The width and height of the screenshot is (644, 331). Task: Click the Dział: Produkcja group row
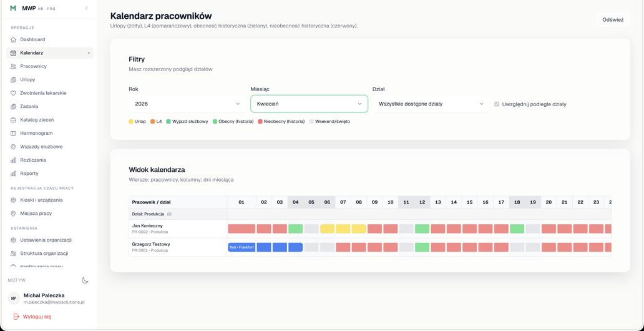tap(370, 214)
